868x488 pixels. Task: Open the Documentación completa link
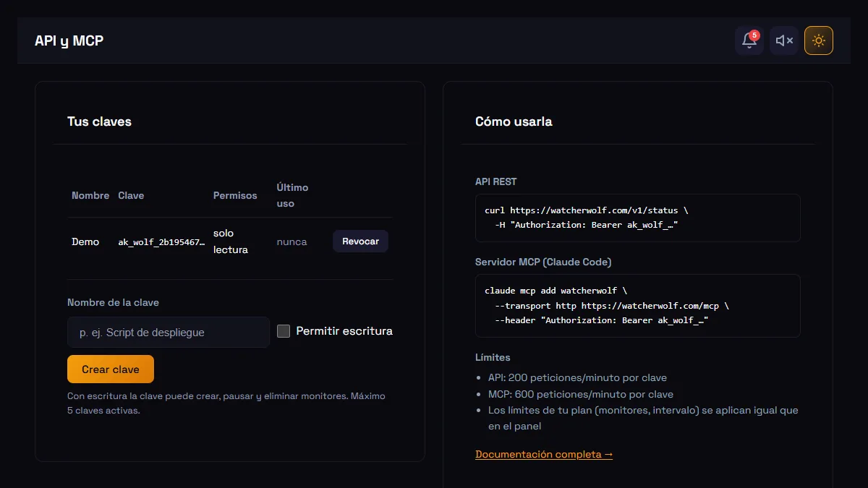click(x=544, y=454)
